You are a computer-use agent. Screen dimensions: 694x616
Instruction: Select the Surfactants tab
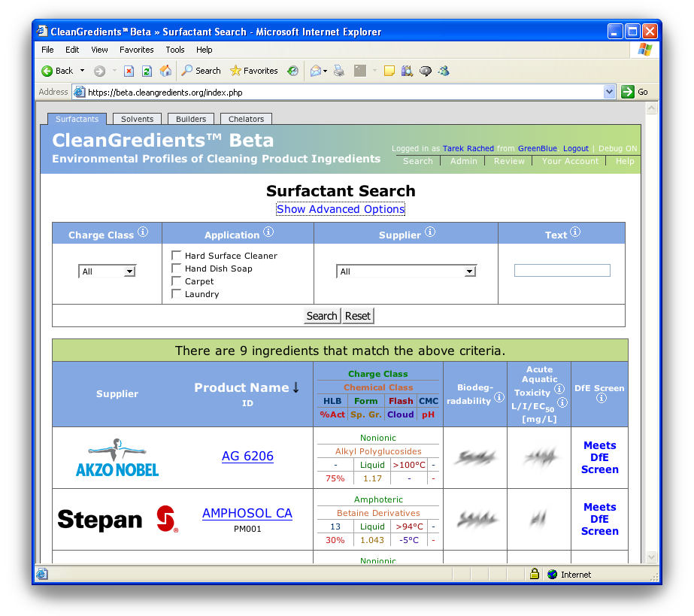click(77, 119)
